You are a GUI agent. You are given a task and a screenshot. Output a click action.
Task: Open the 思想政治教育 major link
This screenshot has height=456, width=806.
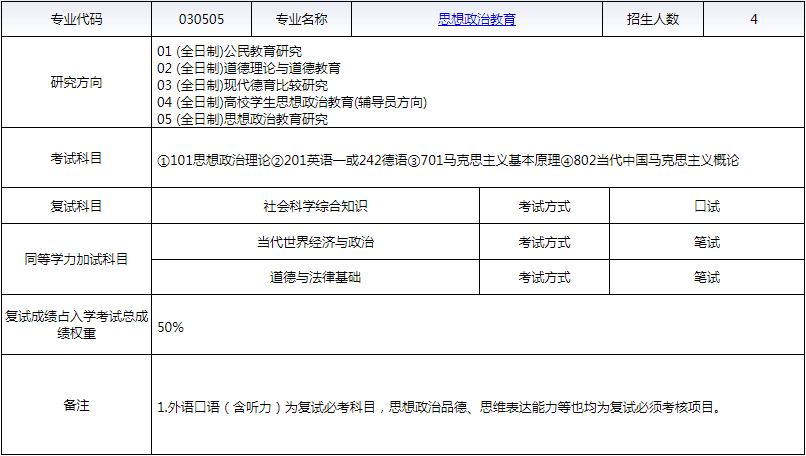pos(476,19)
